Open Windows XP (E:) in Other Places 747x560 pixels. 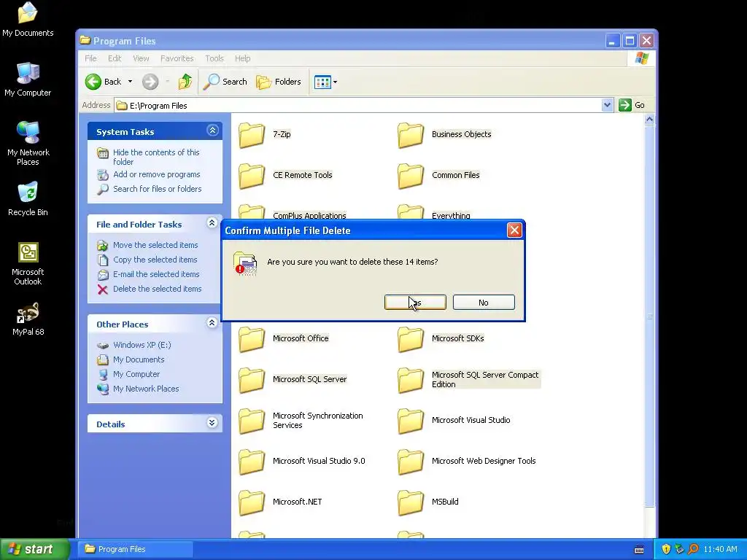pos(142,345)
